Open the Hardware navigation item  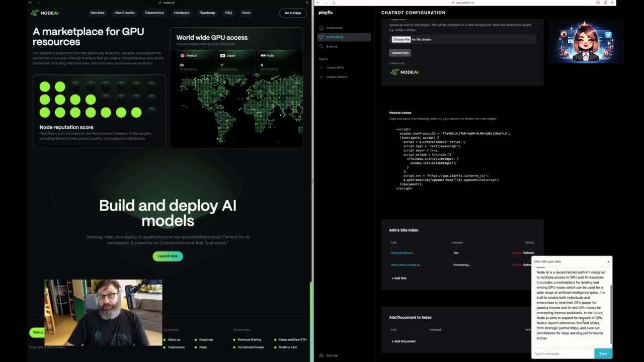pos(182,13)
